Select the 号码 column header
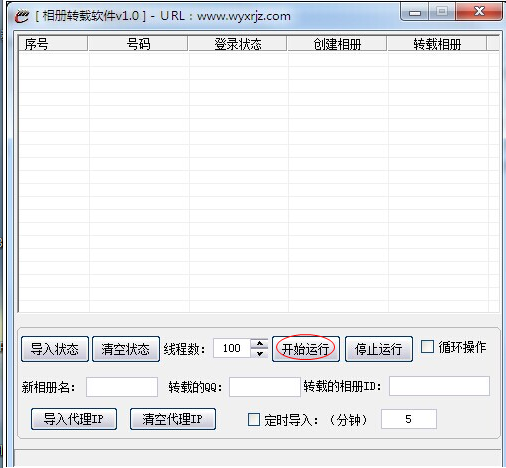Viewport: 506px width, 468px height. pos(138,44)
